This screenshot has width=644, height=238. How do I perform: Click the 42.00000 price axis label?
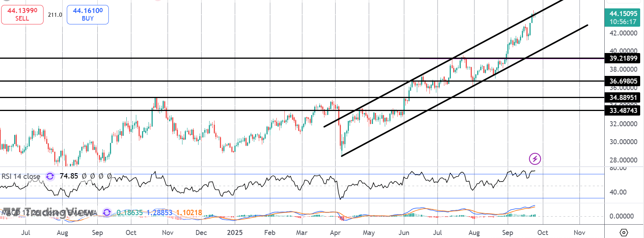pos(623,33)
